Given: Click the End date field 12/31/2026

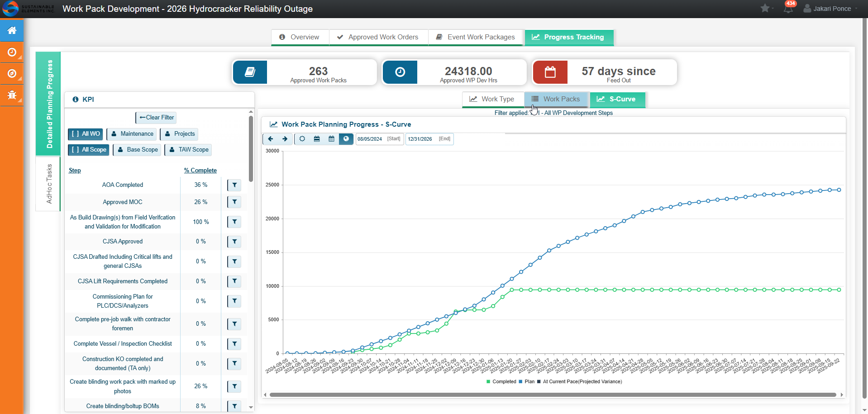Looking at the screenshot, I should (429, 139).
